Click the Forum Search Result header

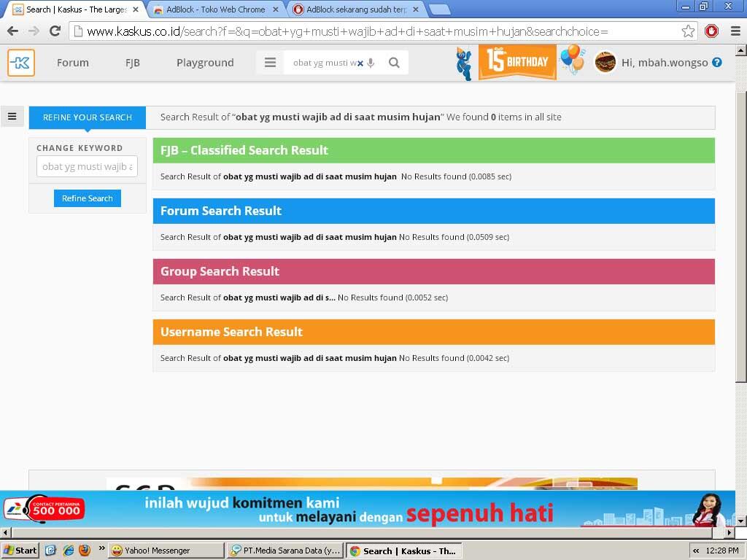coord(433,211)
